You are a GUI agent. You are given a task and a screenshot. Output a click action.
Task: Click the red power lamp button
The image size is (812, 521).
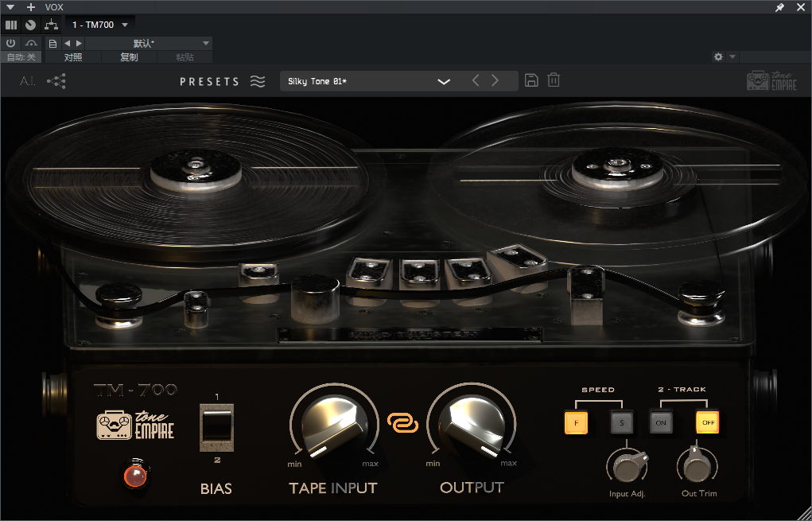[x=136, y=475]
